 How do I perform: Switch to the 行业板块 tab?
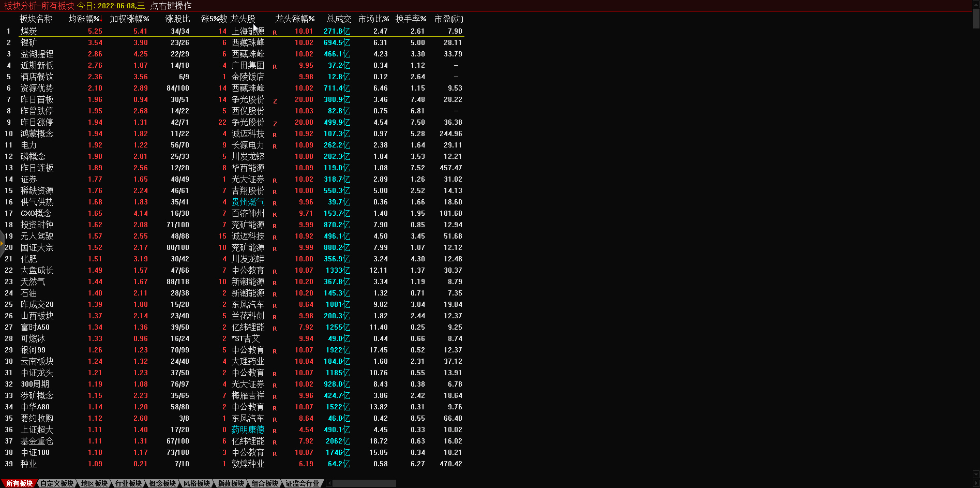pos(128,483)
